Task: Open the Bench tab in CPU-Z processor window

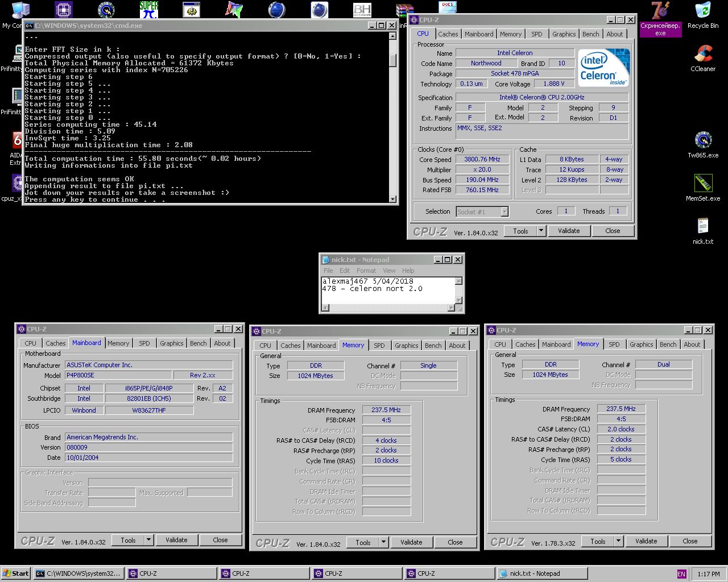Action: [x=591, y=34]
